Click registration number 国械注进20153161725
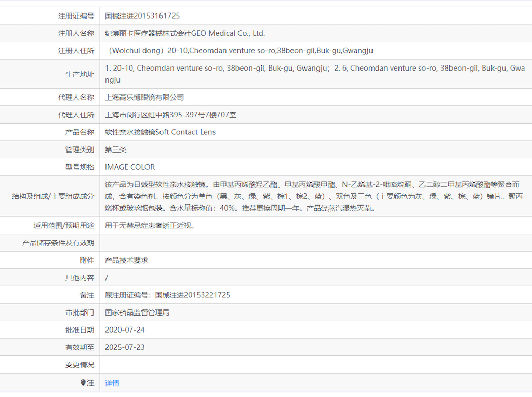Screen dimensions: 532x397 (142, 16)
